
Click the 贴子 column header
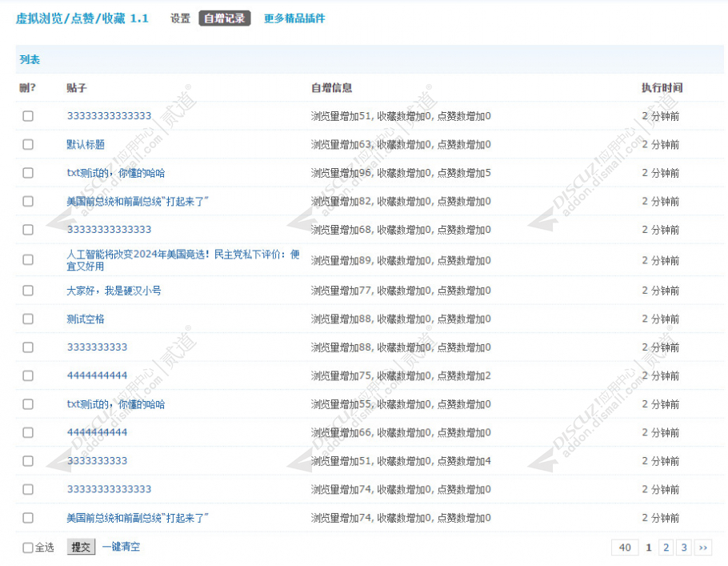pyautogui.click(x=77, y=88)
